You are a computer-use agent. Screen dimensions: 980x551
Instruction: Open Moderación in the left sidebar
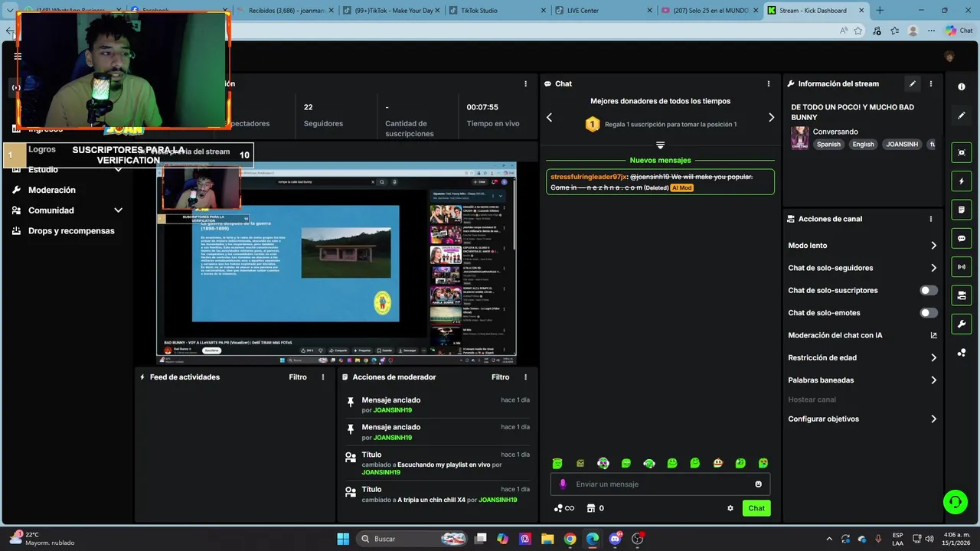(x=52, y=190)
